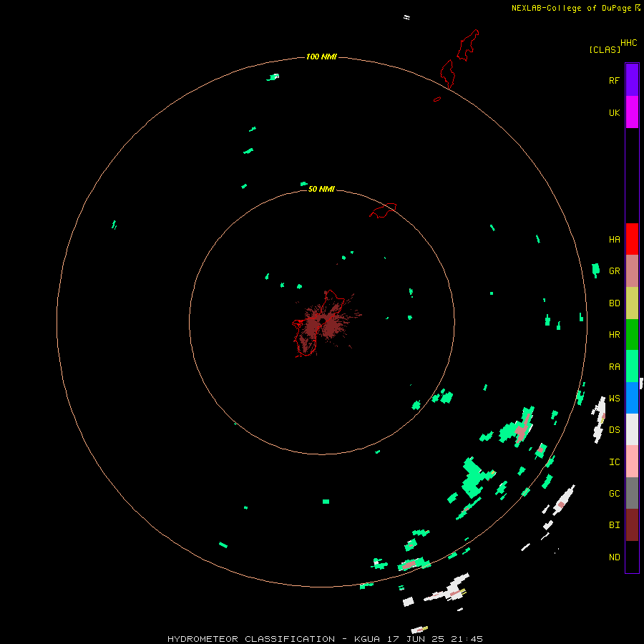Select the GC gray legend swatch
This screenshot has height=644, width=644.
pyautogui.click(x=632, y=493)
